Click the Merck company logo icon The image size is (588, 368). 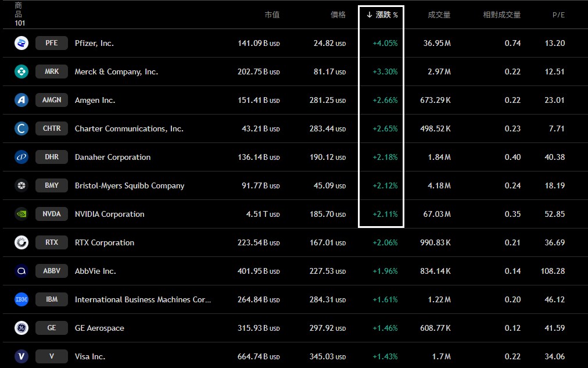click(x=21, y=72)
